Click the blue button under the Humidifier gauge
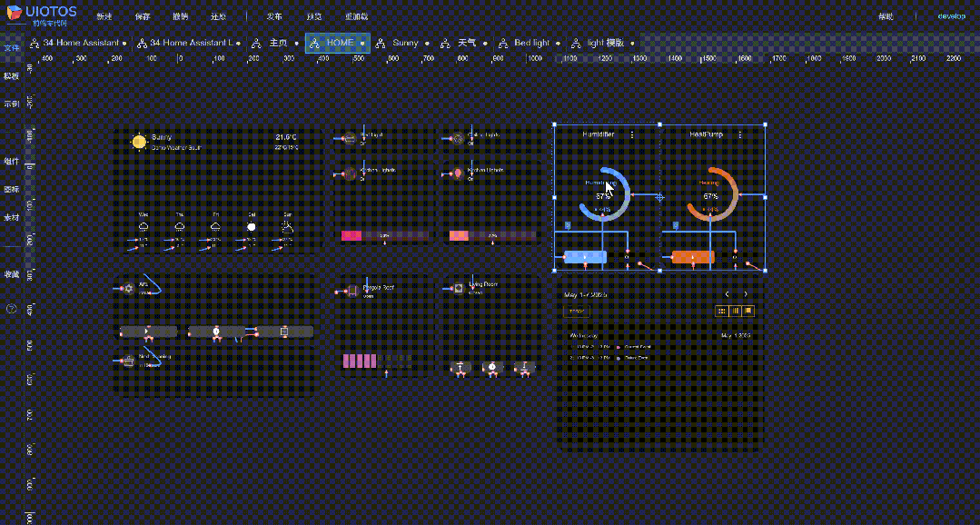The image size is (980, 525). click(x=585, y=257)
